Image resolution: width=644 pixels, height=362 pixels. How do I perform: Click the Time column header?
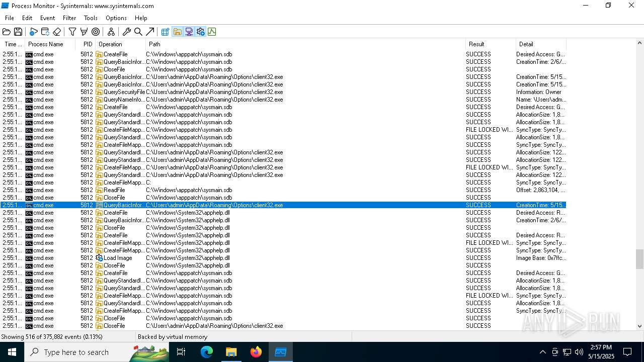(13, 44)
